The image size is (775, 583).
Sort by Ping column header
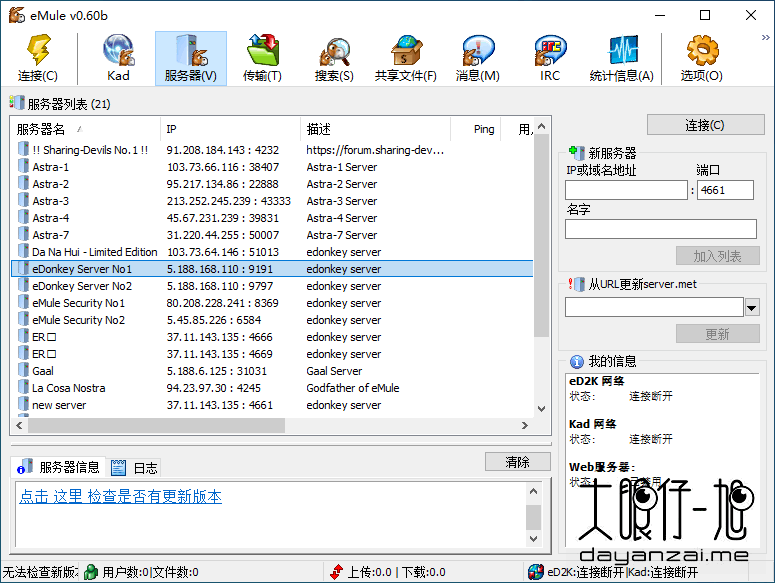[475, 129]
